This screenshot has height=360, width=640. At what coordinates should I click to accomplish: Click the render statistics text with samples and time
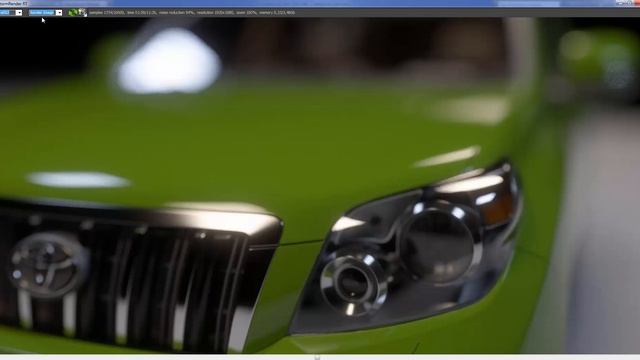coord(192,13)
